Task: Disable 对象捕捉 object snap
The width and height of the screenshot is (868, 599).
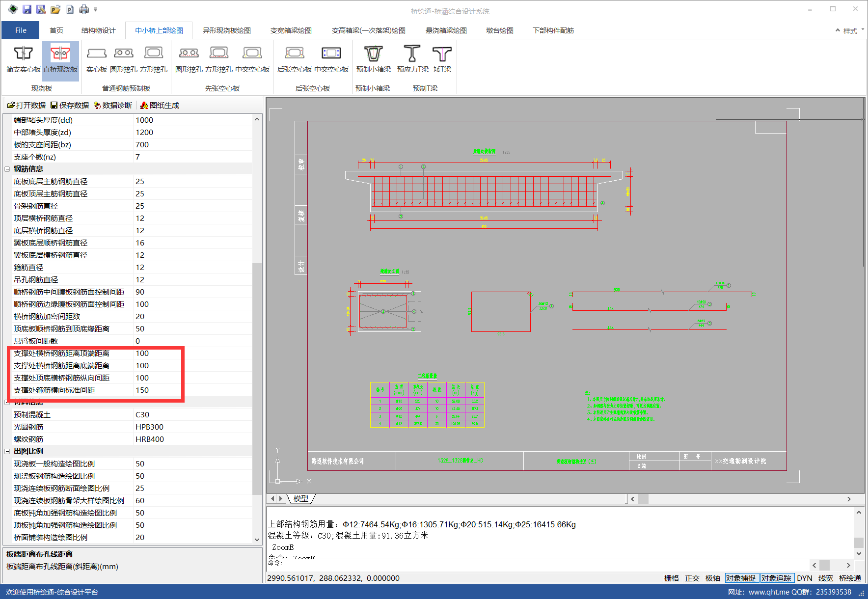Action: coord(741,578)
